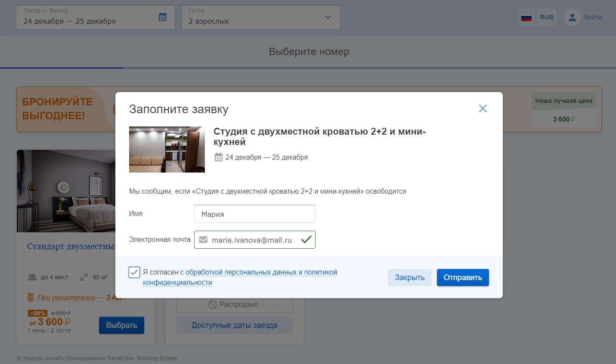Click the TravelLine Booking Engine footer text
Viewport: 616px width, 364px height.
tap(97, 358)
